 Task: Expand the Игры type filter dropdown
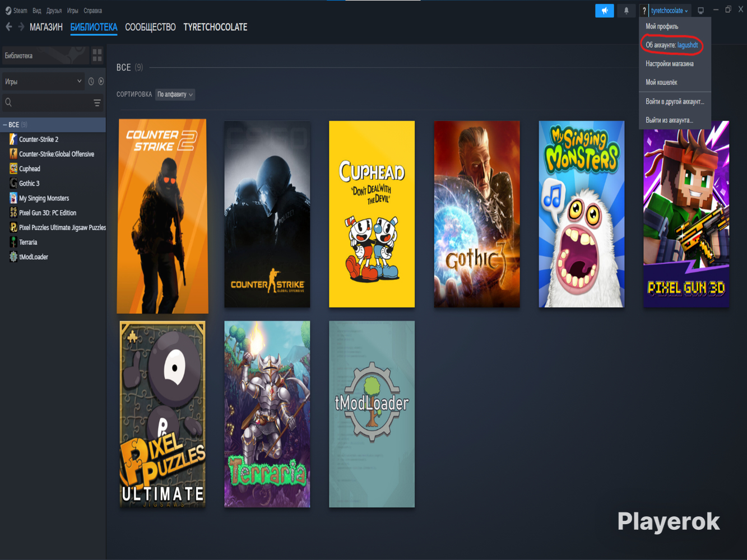43,82
